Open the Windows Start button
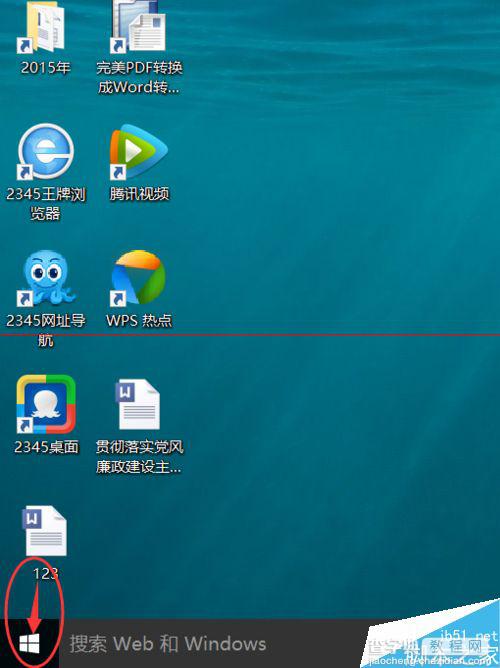This screenshot has height=668, width=500. [x=29, y=643]
